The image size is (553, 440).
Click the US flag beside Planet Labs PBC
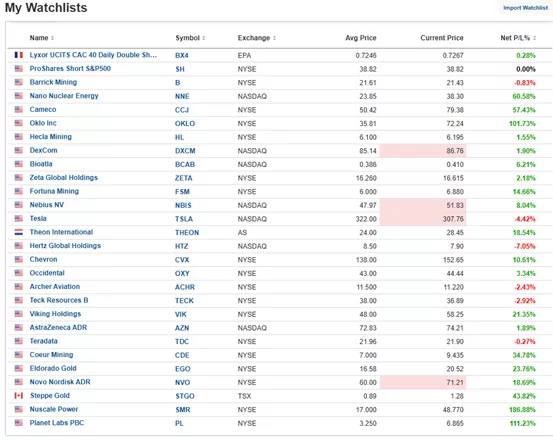(x=19, y=423)
